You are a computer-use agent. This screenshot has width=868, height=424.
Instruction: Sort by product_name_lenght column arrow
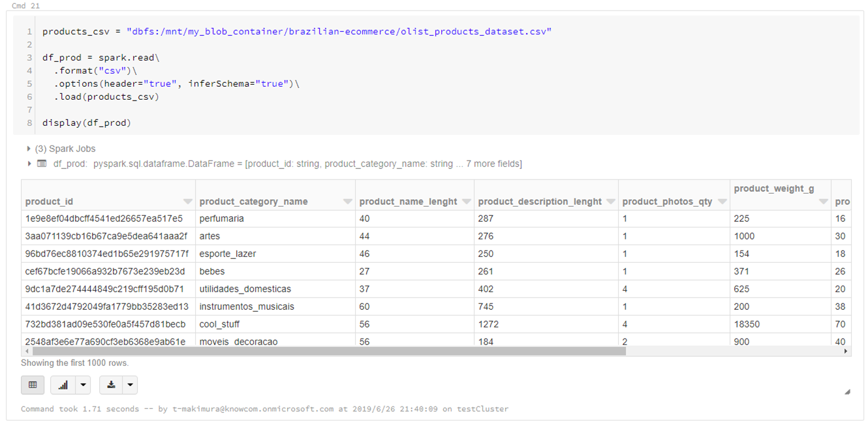click(466, 202)
